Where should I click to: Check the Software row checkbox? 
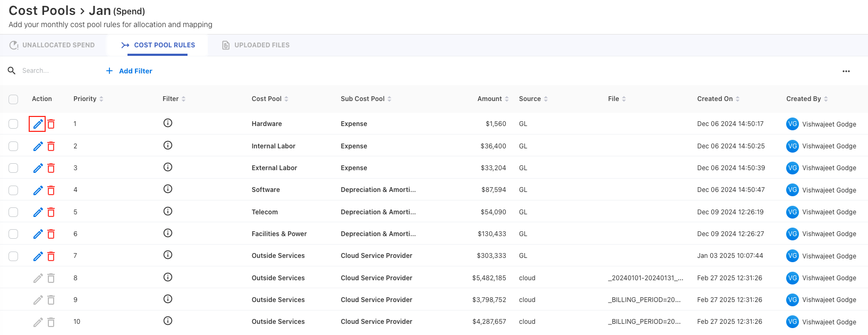(13, 190)
